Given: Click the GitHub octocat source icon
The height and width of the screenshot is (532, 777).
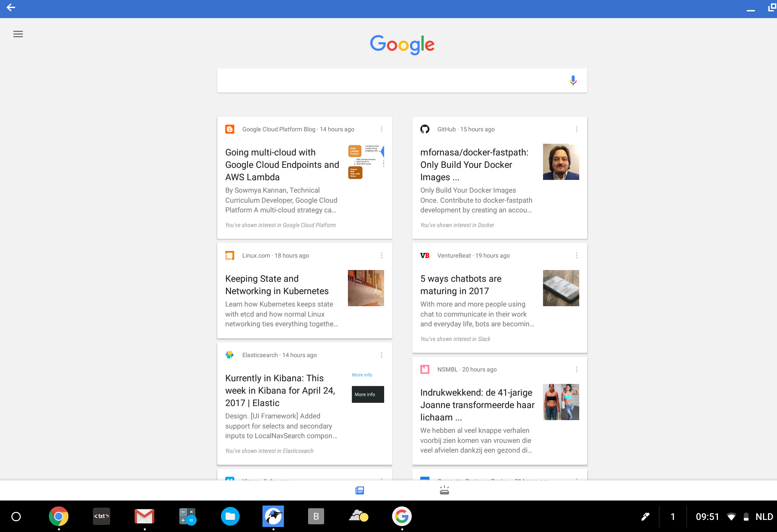Looking at the screenshot, I should tap(425, 129).
